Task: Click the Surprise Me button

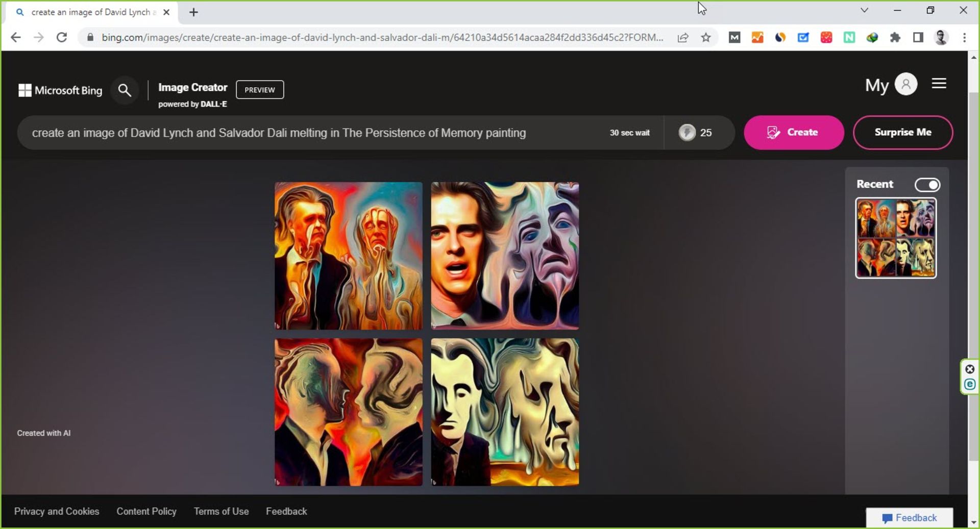Action: pos(902,133)
